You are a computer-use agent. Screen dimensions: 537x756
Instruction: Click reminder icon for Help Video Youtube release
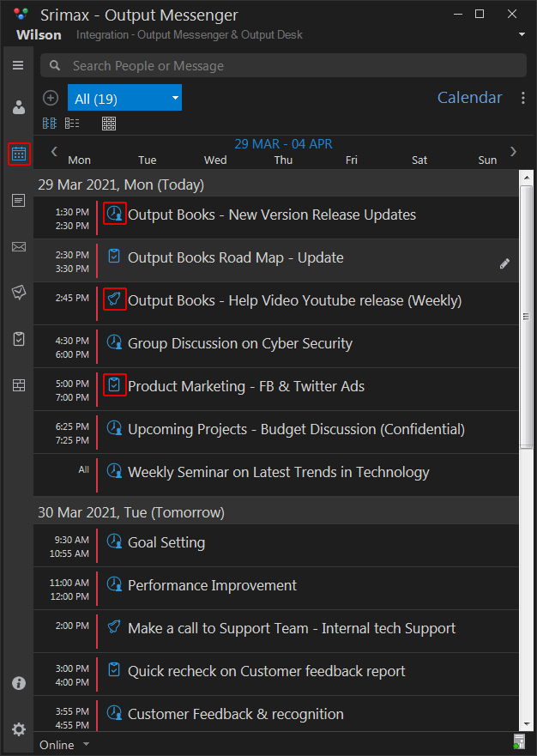point(114,299)
